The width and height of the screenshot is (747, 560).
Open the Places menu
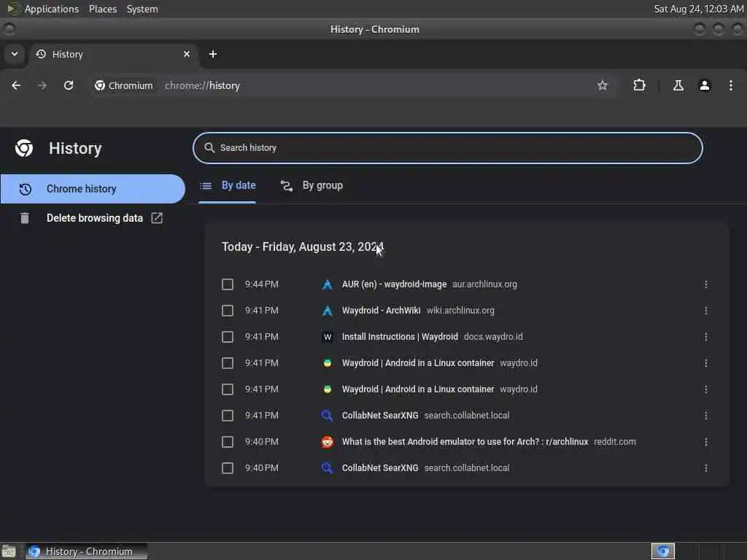102,9
